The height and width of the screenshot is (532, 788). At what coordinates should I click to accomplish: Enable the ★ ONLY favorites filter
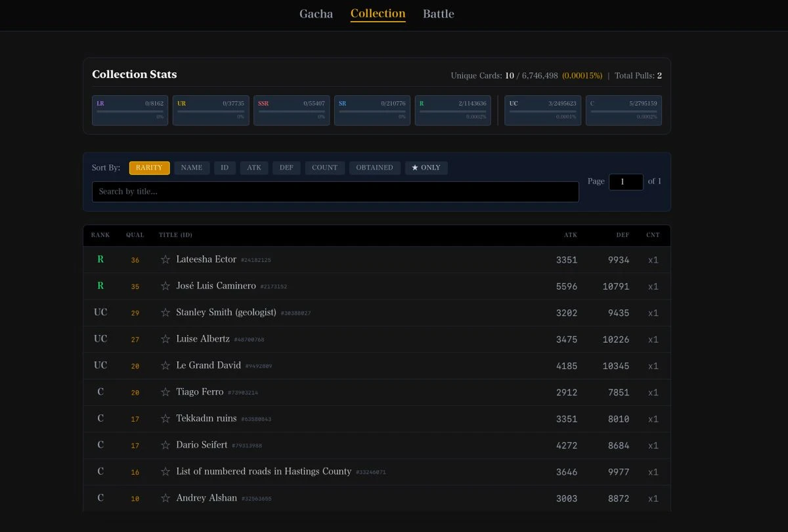pos(426,168)
